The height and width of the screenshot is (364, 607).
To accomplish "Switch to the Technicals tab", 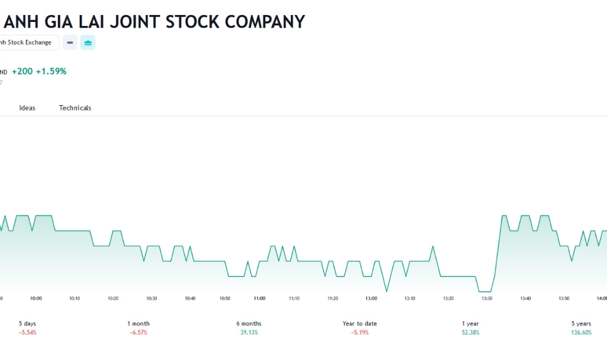I will (75, 108).
